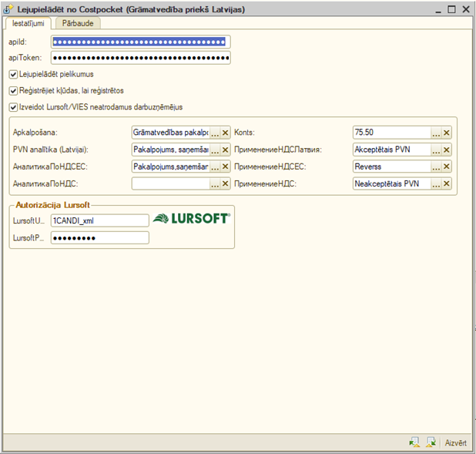Image resolution: width=476 pixels, height=454 pixels.
Task: Maximize the Costpocket window
Action: click(x=451, y=9)
